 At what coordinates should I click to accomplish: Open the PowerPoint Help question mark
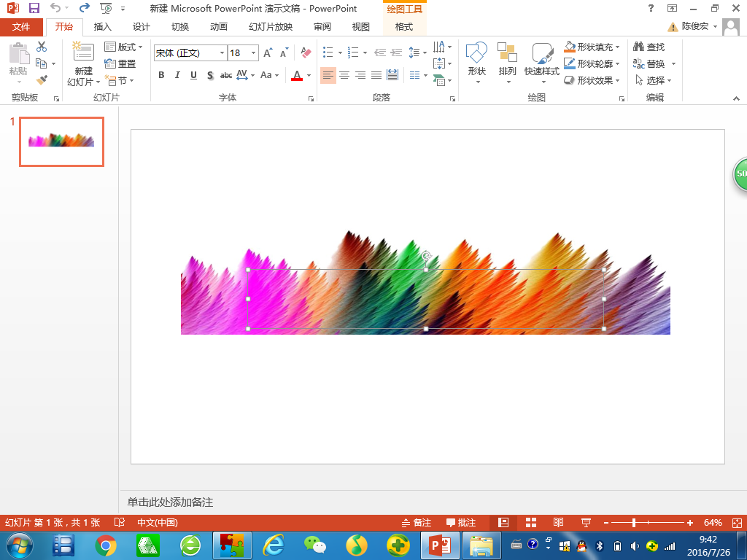tap(651, 8)
